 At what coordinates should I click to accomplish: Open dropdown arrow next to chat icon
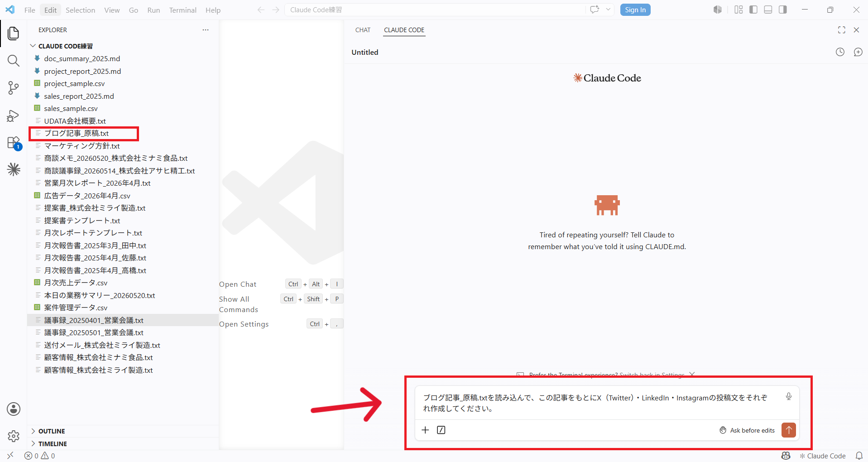point(608,10)
